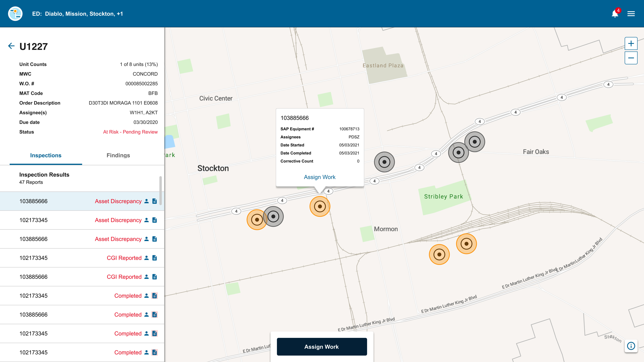644x362 pixels.
Task: Open assignee icon on 102173345 CGI Reported row
Action: tap(147, 258)
